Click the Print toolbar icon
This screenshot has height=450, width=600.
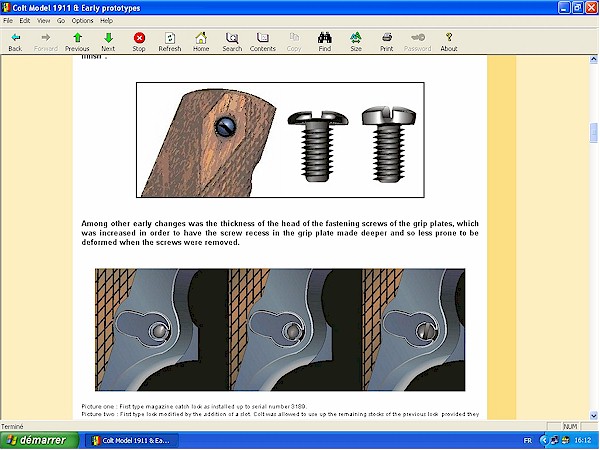point(387,38)
